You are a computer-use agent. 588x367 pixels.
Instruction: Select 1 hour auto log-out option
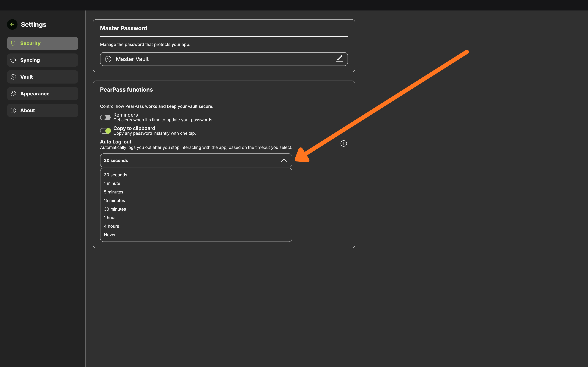(x=110, y=217)
